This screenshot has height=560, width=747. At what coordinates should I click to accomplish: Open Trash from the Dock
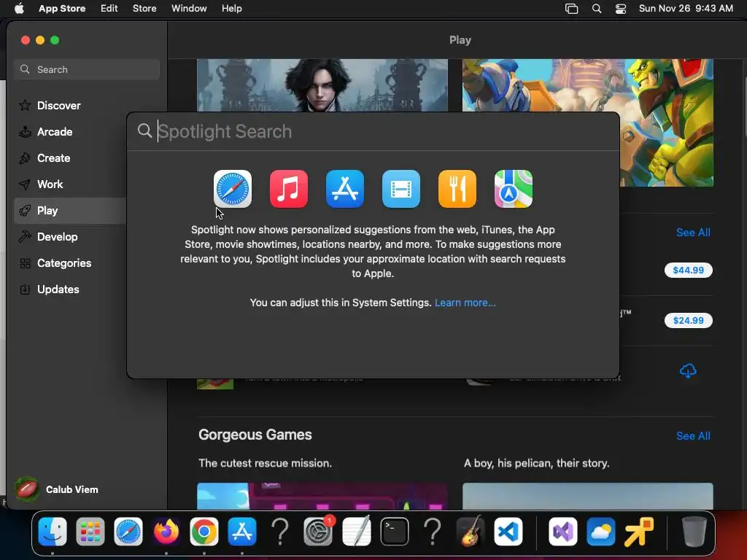[x=694, y=532]
